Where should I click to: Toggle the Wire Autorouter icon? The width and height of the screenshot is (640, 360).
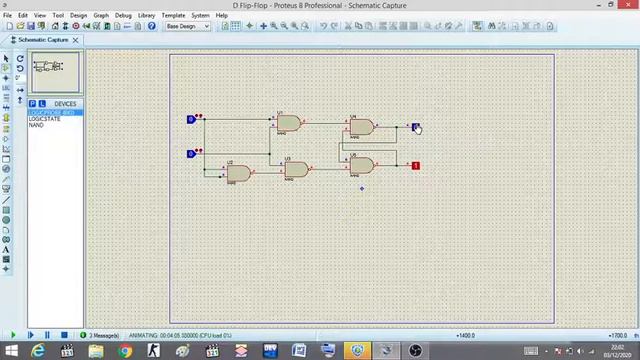[x=477, y=26]
